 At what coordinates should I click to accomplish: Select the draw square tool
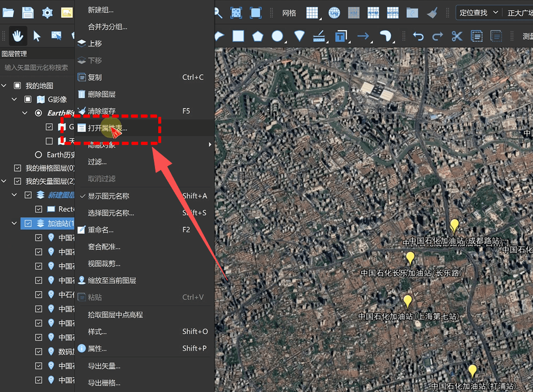coord(238,36)
